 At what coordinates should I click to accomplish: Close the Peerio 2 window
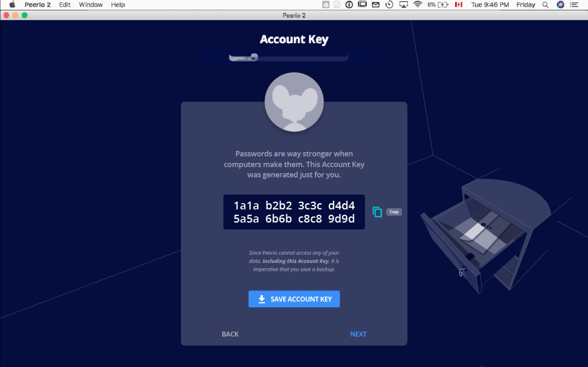coord(6,15)
